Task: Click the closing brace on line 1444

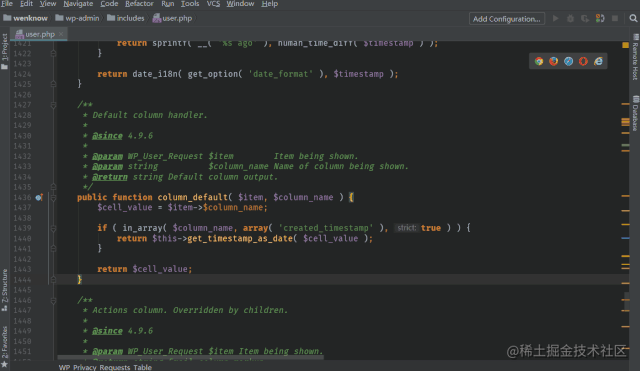Action: [x=80, y=280]
